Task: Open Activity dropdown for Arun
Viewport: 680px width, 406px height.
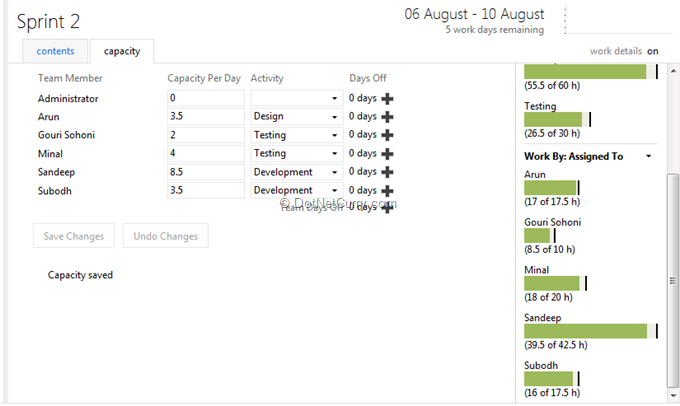Action: click(334, 117)
